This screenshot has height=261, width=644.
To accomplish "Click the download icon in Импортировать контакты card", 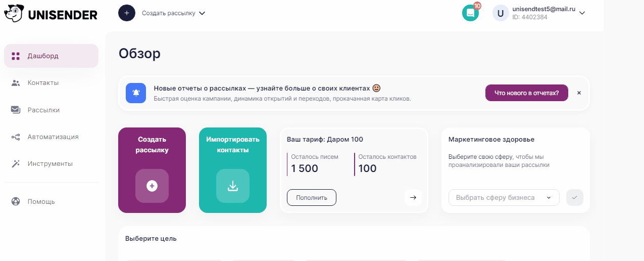I will 233,186.
